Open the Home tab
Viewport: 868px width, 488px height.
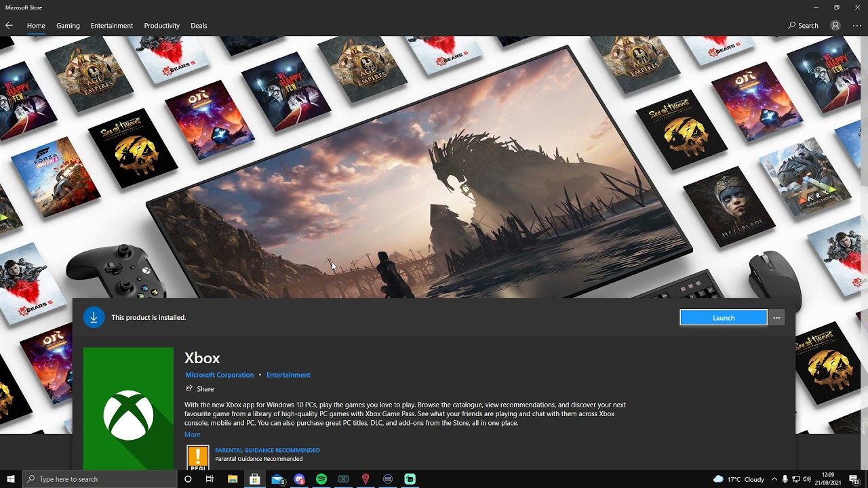[x=36, y=26]
